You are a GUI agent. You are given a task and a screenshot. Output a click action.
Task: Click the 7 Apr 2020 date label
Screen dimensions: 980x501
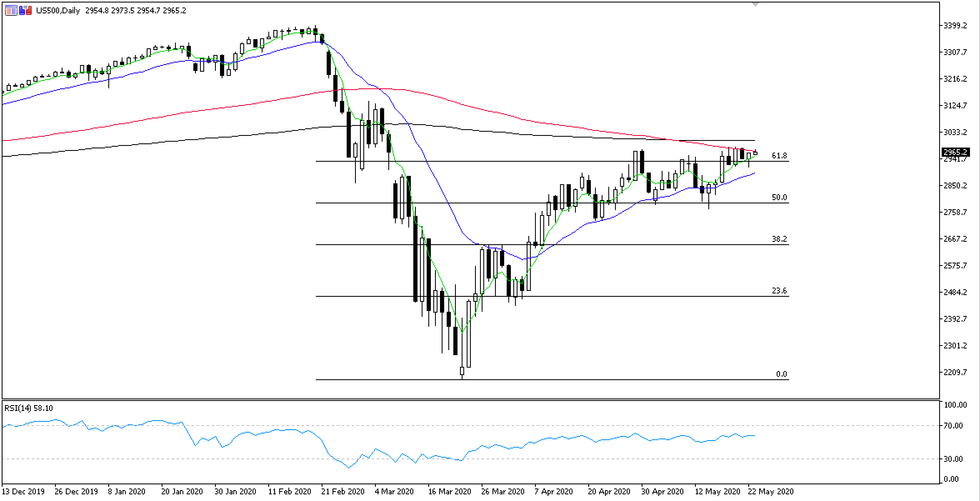coord(554,491)
